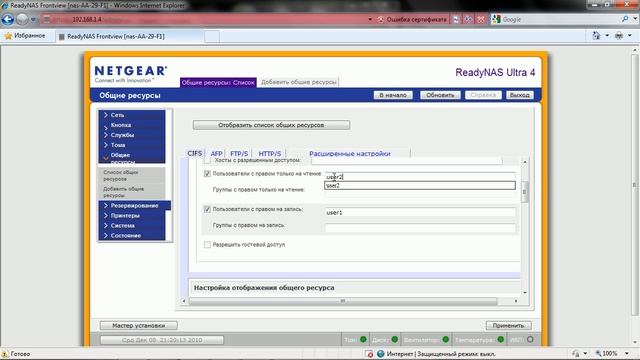Screen dimensions: 640x360
Task: Open the address bar history dropdown arrow
Action: 370,19
